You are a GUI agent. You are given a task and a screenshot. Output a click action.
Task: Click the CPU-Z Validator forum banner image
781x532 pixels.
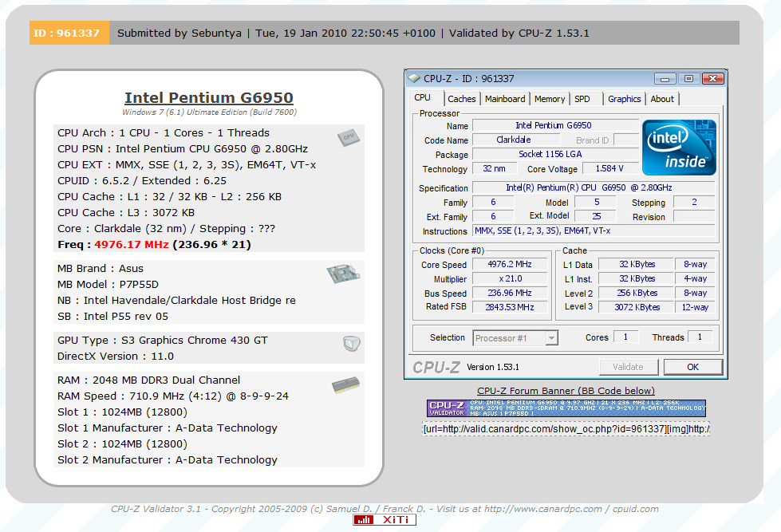tap(566, 408)
